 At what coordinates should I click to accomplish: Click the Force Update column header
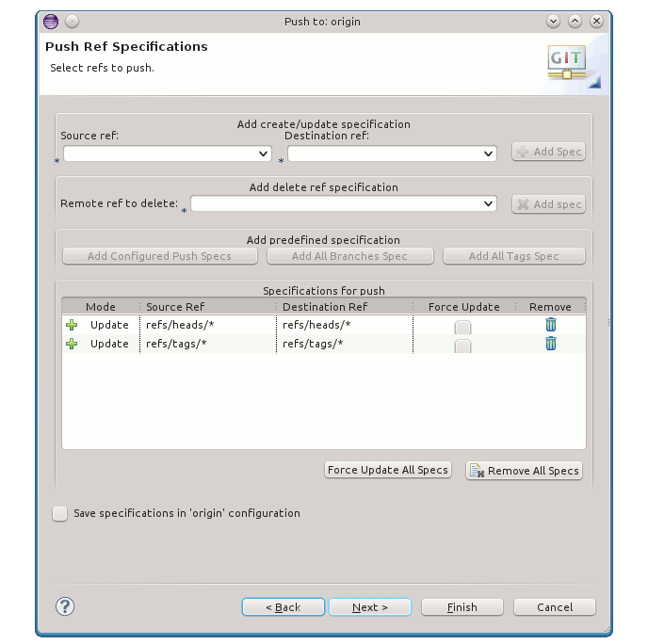[x=464, y=307]
